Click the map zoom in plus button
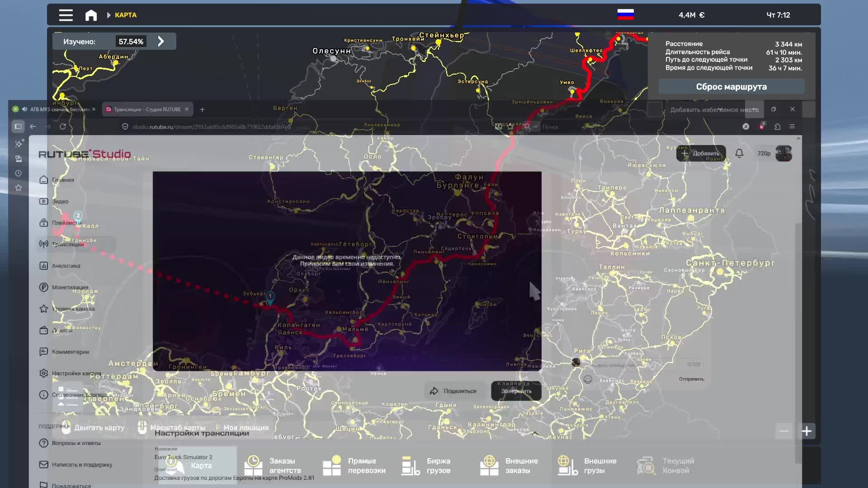The image size is (868, 488). [807, 431]
